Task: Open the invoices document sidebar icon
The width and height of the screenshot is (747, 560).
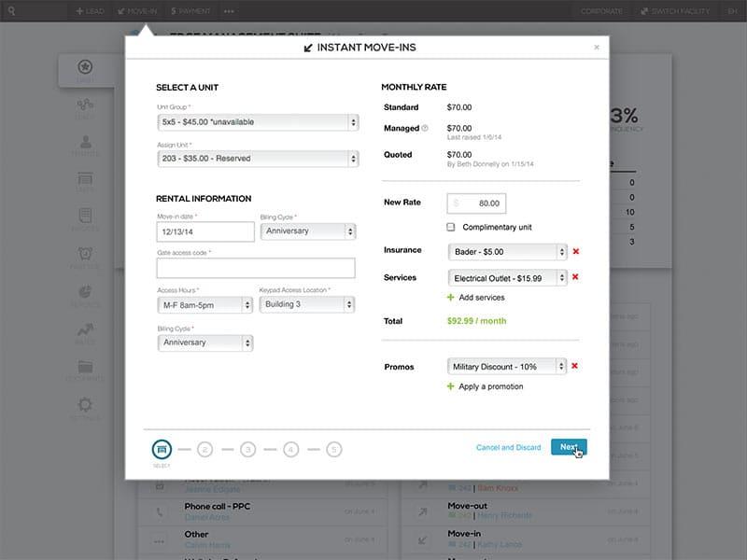Action: point(85,216)
